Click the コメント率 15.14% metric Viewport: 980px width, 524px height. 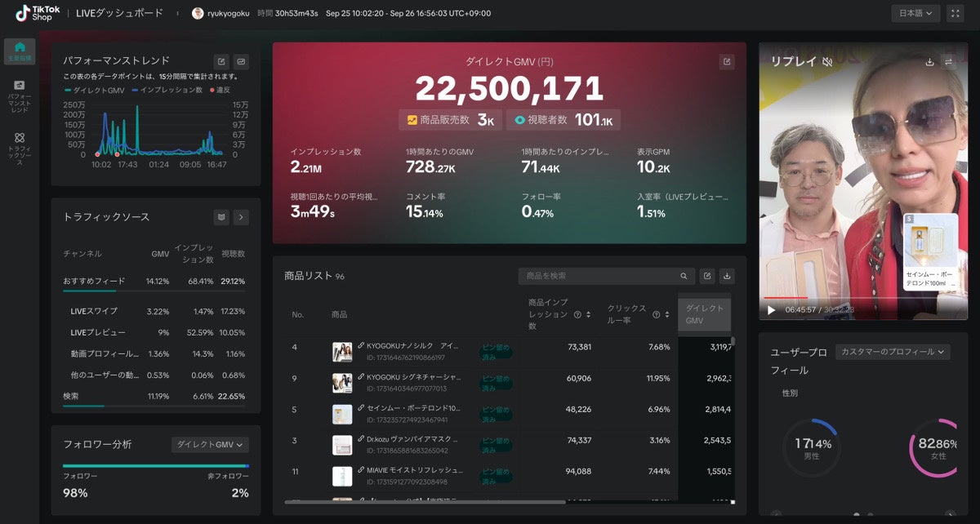click(425, 206)
